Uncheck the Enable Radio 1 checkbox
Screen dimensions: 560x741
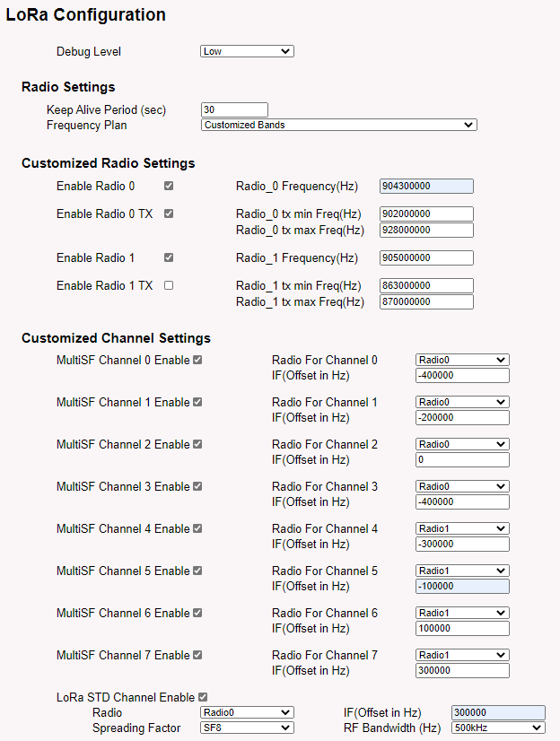click(x=169, y=258)
